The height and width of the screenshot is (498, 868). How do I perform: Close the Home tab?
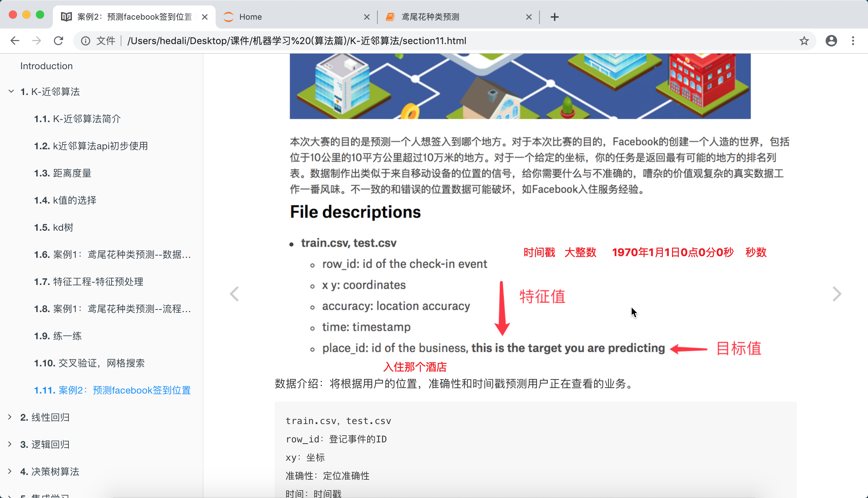tap(367, 17)
